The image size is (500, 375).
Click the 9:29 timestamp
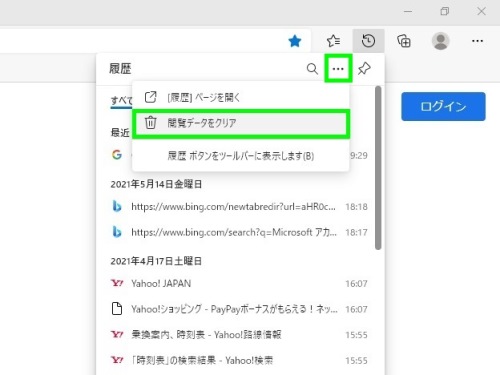point(359,156)
